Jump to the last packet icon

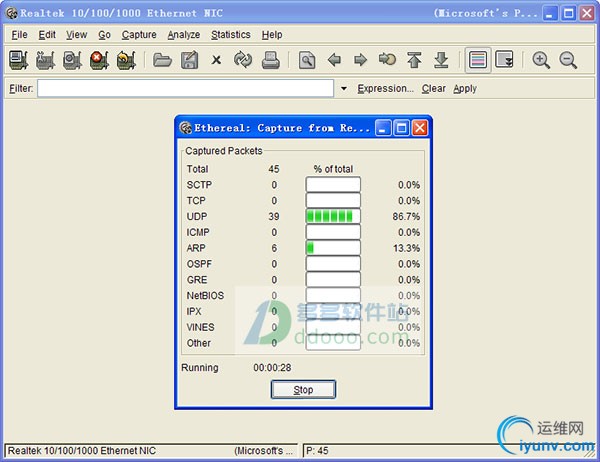(441, 60)
